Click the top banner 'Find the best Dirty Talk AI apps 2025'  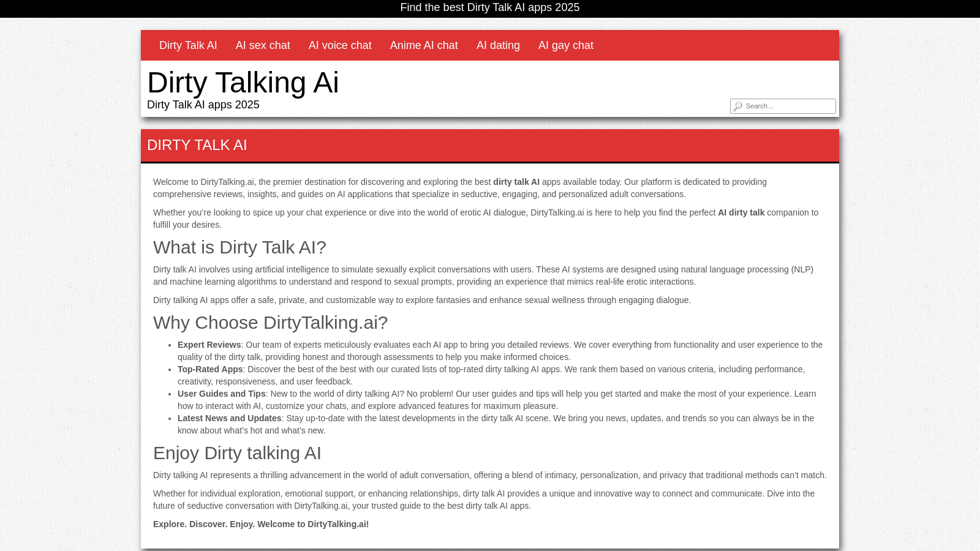(x=490, y=7)
